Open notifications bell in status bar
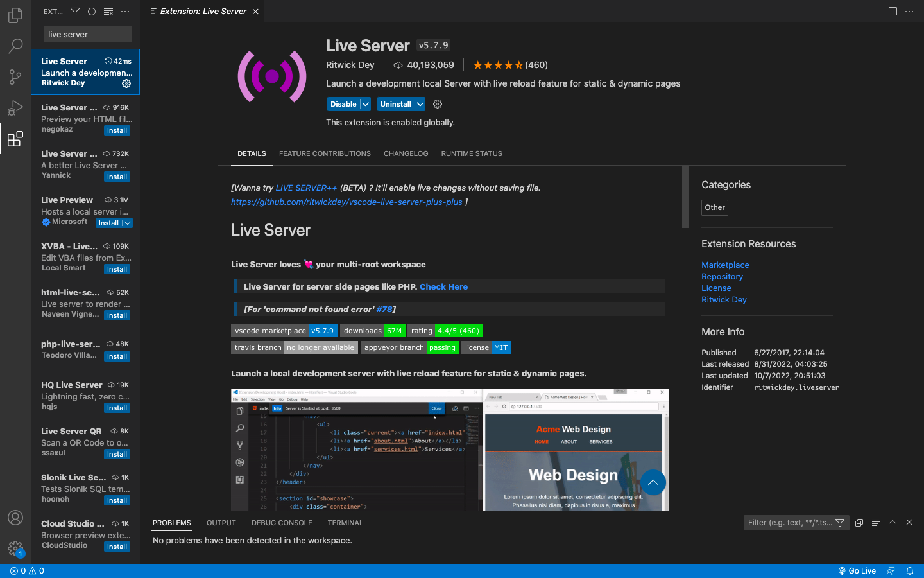 pos(909,570)
